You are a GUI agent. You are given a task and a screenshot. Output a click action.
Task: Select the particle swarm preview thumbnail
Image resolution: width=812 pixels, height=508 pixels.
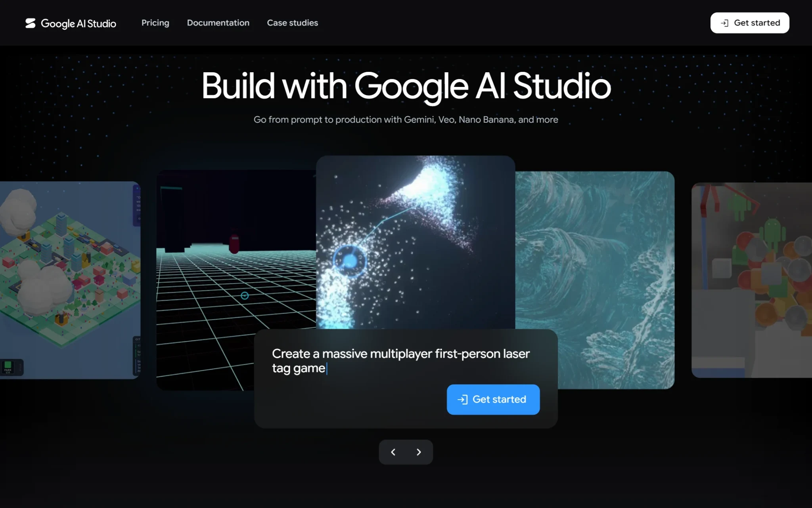click(416, 242)
